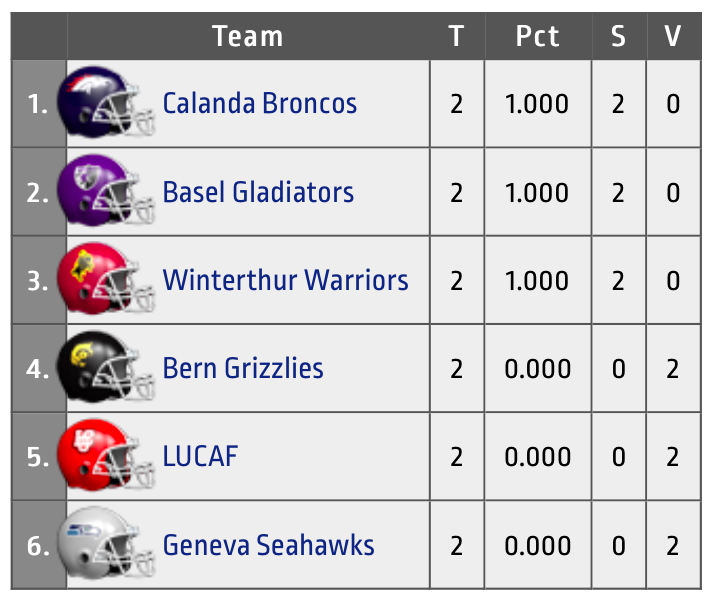Click the T column header
This screenshot has height=607, width=716.
[x=456, y=37]
